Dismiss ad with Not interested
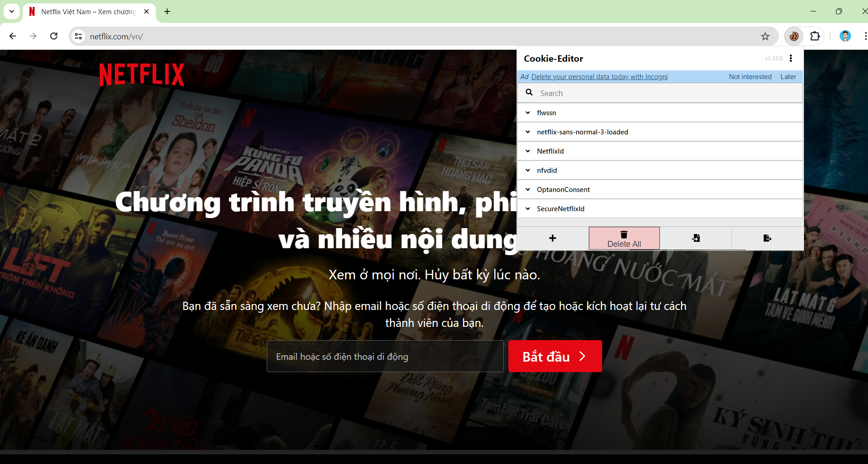Viewport: 868px width, 464px height. (x=750, y=77)
